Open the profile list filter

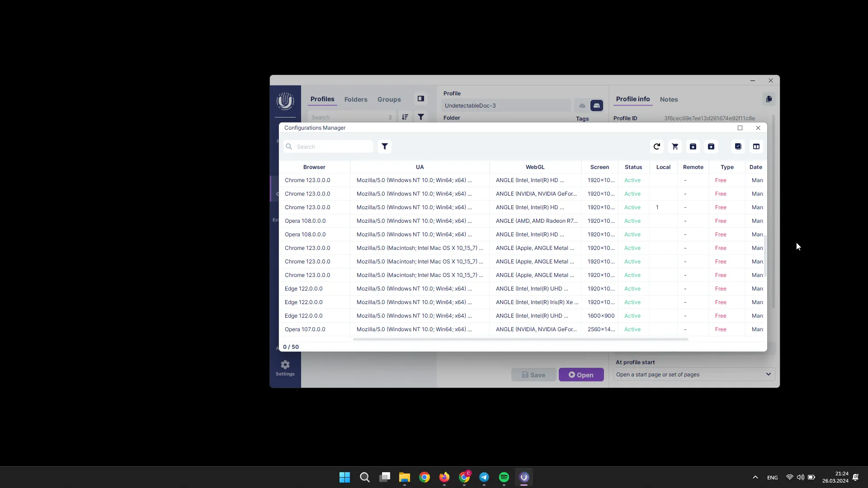coord(421,117)
